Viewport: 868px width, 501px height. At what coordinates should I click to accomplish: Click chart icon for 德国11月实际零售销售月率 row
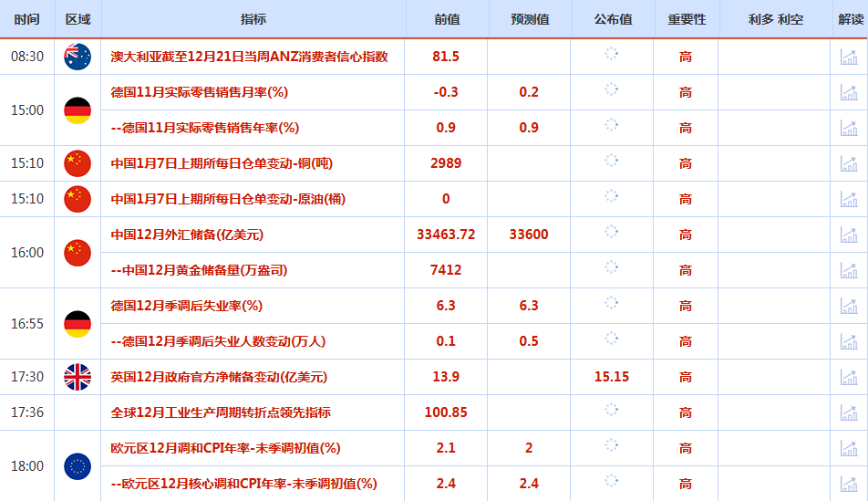849,92
